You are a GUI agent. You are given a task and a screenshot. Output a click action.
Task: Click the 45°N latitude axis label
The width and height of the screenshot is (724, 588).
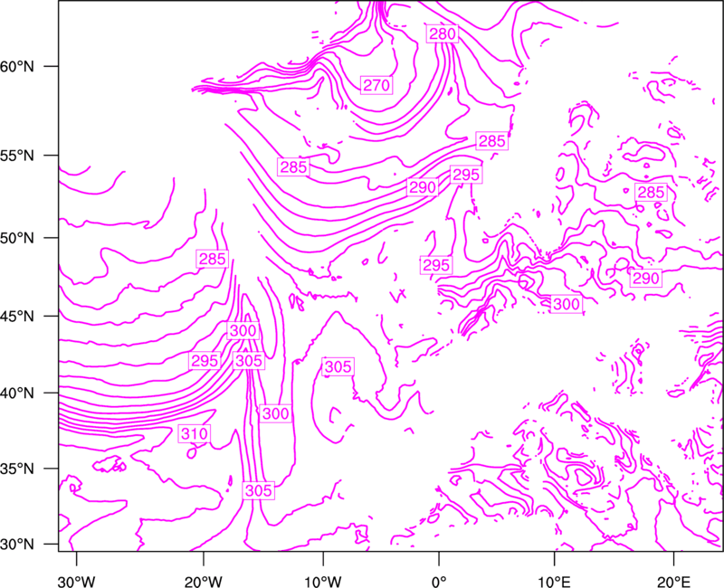(17, 316)
